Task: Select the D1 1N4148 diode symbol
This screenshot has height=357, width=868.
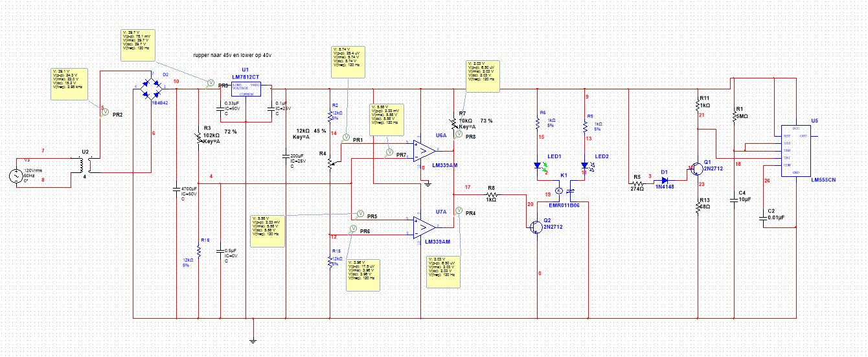Action: pyautogui.click(x=664, y=181)
